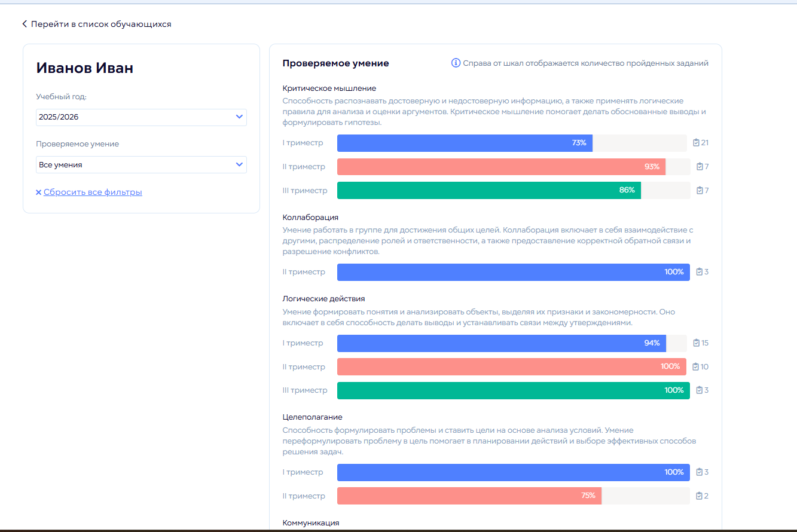Click the Критическое мышление skill heading
The width and height of the screenshot is (797, 532).
329,88
